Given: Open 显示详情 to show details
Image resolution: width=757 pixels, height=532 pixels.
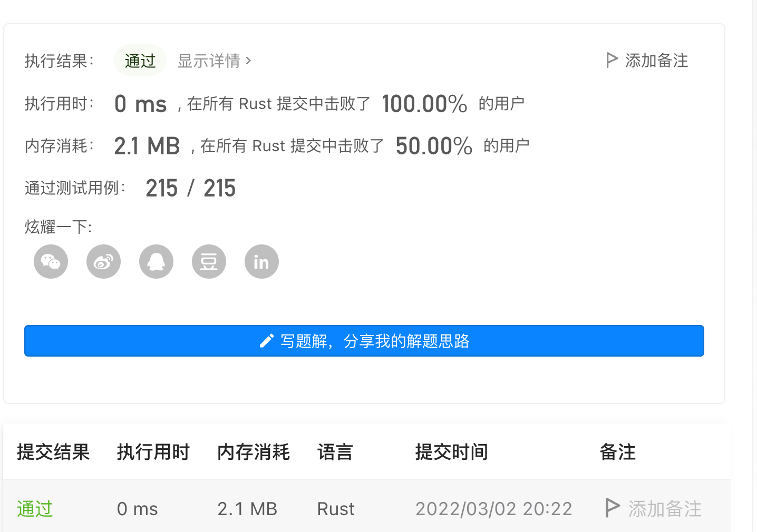Looking at the screenshot, I should [214, 61].
